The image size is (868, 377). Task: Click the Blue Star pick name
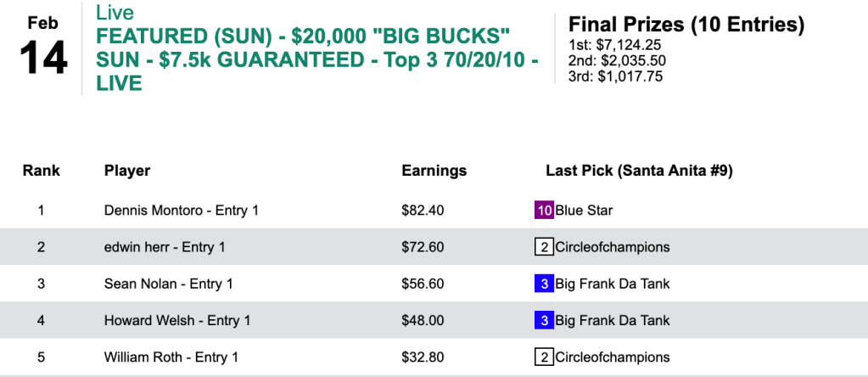point(584,211)
